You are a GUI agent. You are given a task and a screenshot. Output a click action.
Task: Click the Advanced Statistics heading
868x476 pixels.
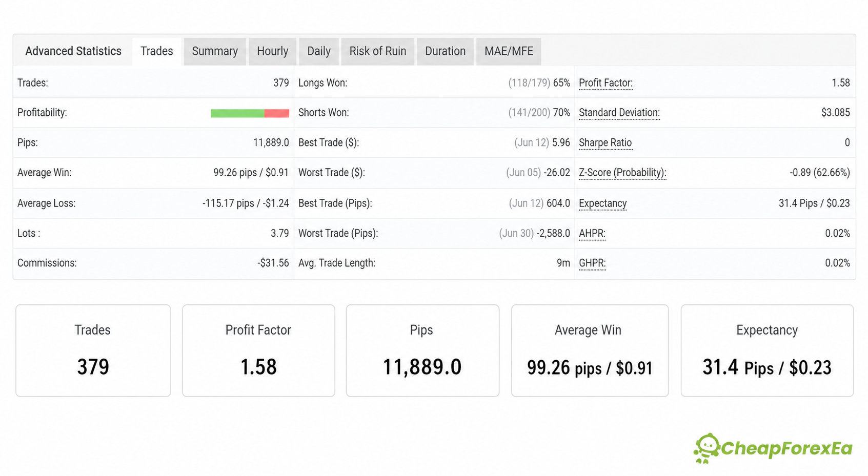point(73,51)
